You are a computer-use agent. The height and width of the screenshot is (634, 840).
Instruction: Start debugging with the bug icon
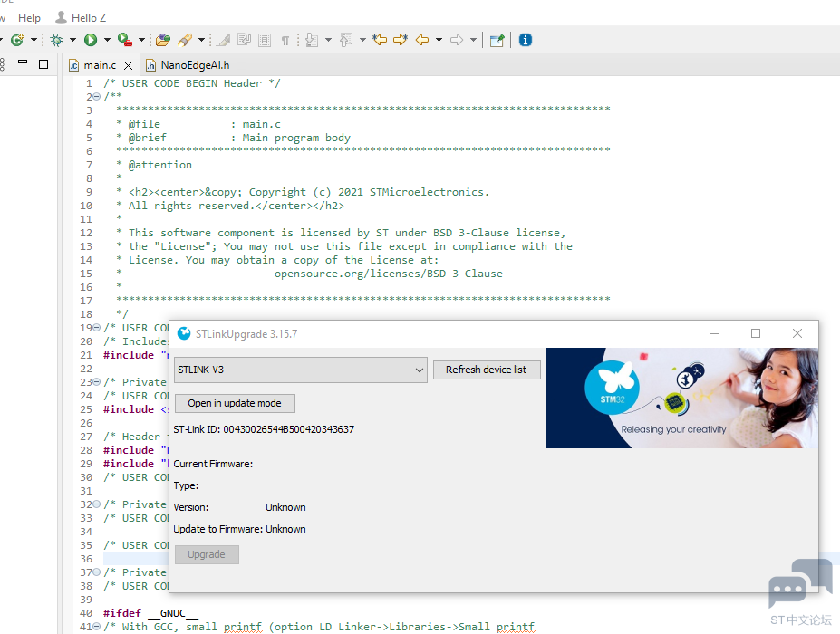click(x=57, y=40)
